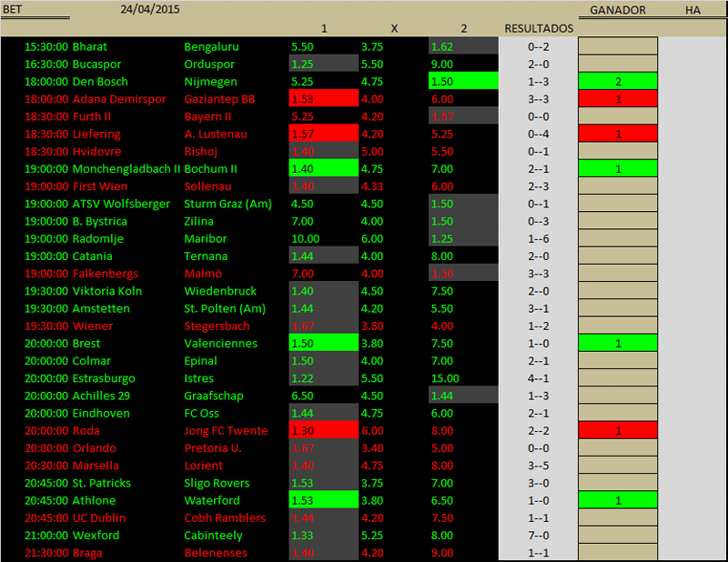The height and width of the screenshot is (562, 728).
Task: Click Rishoj away team cell
Action: pyautogui.click(x=200, y=151)
